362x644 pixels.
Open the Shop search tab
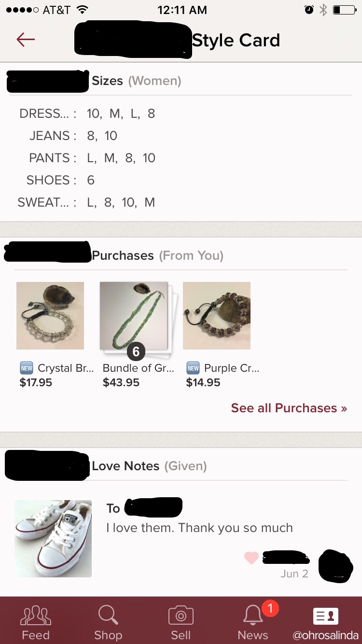(108, 622)
